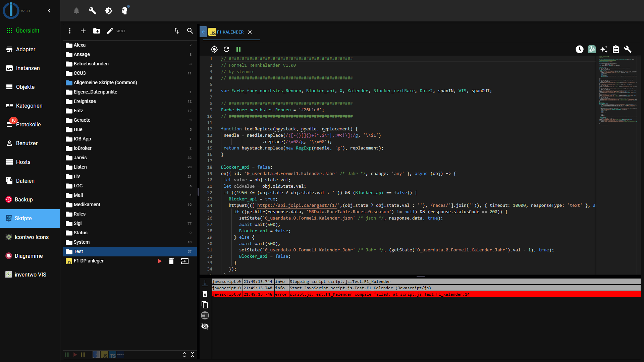
Task: Restart the script with the reload icon
Action: coord(226,49)
